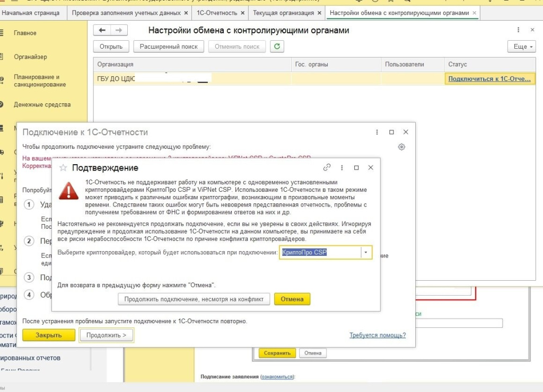
Task: Click the green refresh icon in toolbar
Action: click(276, 47)
